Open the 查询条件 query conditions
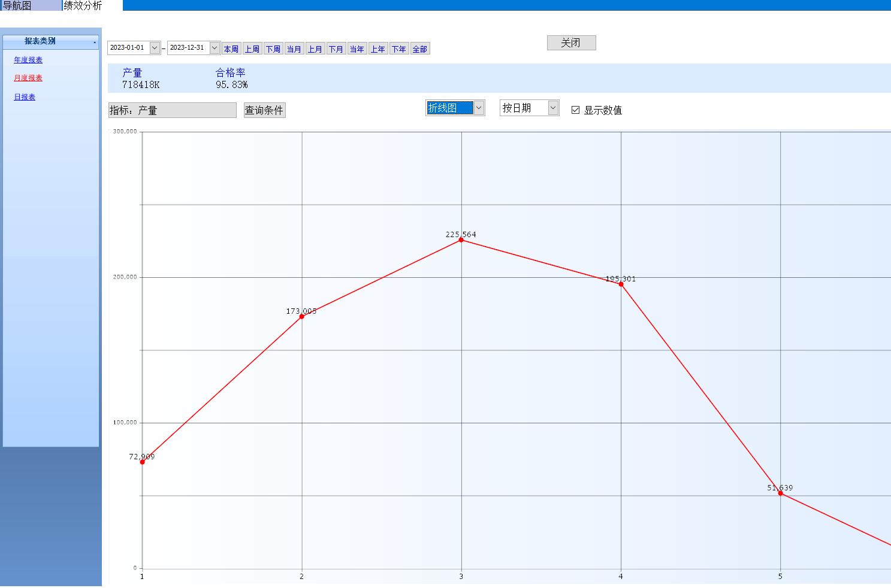This screenshot has width=891, height=588. [264, 110]
